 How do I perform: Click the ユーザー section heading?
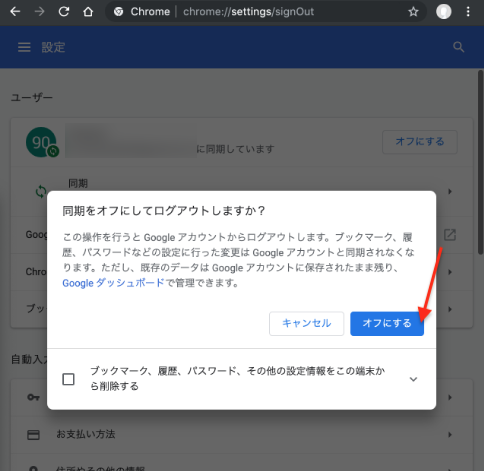32,98
